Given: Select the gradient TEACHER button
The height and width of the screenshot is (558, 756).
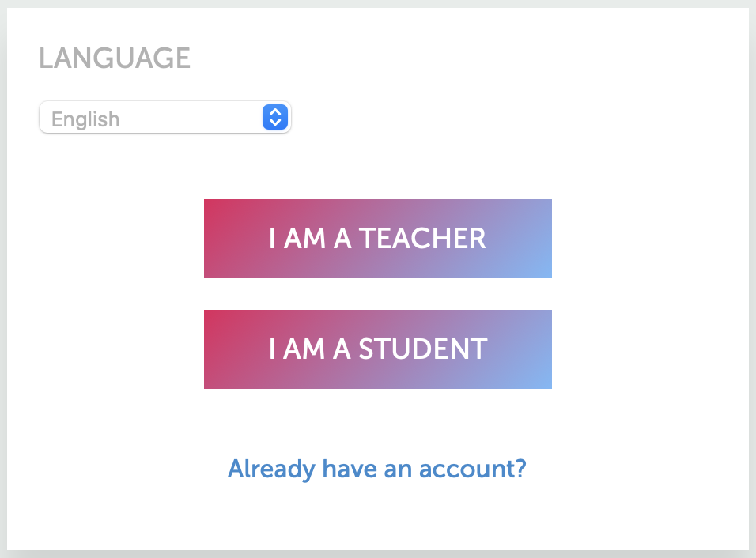Looking at the screenshot, I should pos(377,239).
